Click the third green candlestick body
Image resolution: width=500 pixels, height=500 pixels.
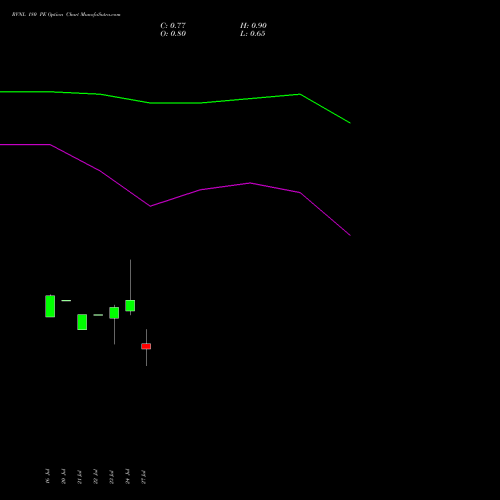tap(114, 313)
